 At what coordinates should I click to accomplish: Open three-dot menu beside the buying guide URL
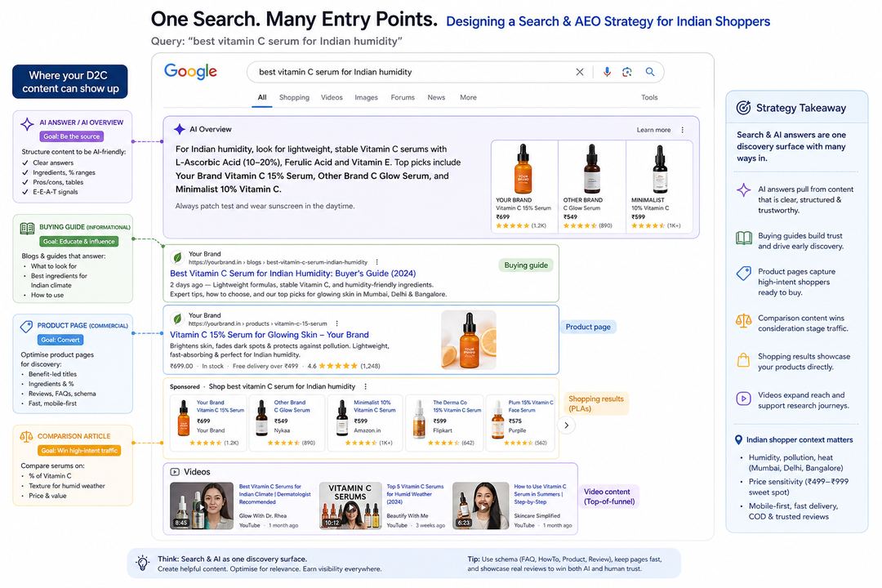pos(376,262)
